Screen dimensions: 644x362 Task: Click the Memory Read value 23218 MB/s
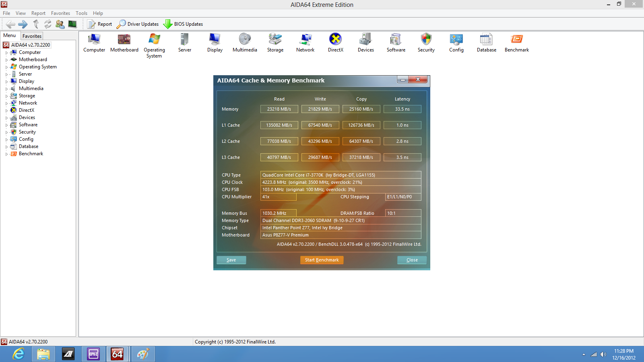[x=279, y=109]
